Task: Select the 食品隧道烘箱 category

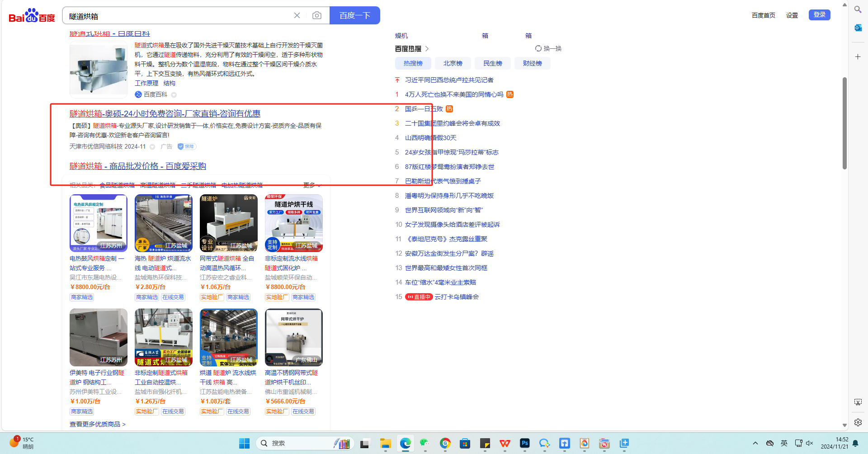Action: tap(117, 185)
